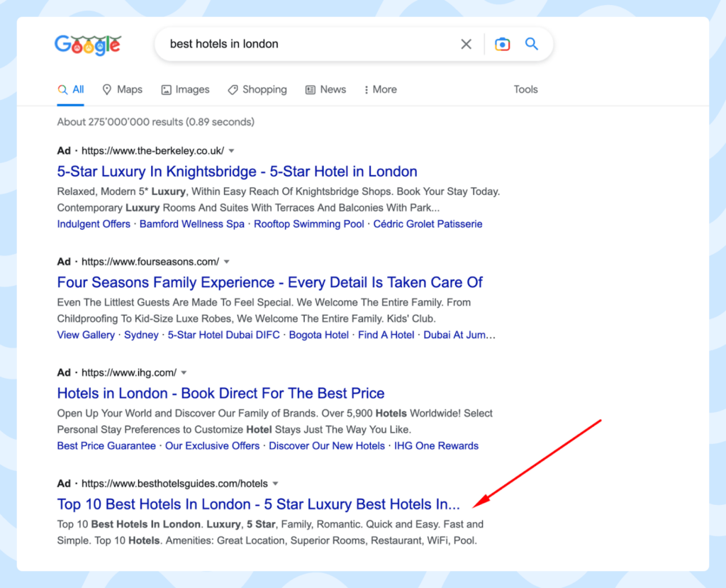Click the News icon
The height and width of the screenshot is (588, 726).
309,89
